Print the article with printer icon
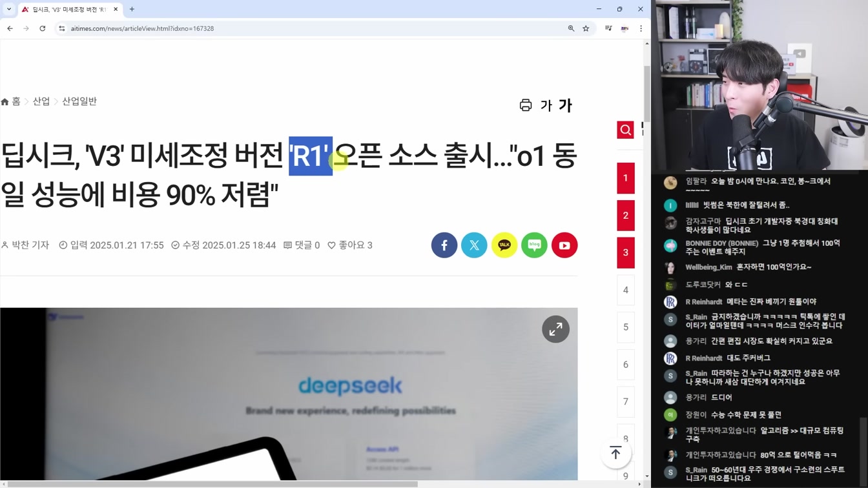Image resolution: width=868 pixels, height=488 pixels. (x=526, y=105)
